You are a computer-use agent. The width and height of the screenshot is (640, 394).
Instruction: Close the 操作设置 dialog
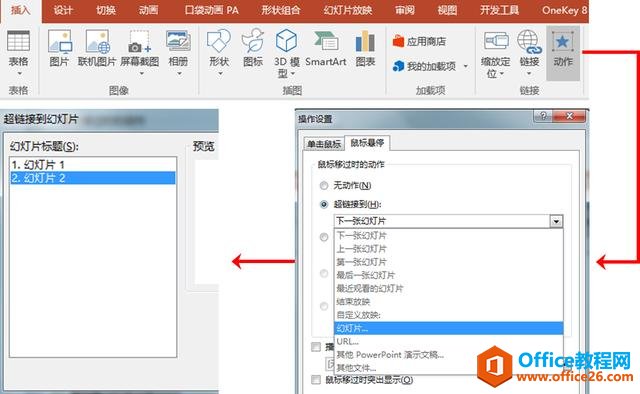point(569,116)
